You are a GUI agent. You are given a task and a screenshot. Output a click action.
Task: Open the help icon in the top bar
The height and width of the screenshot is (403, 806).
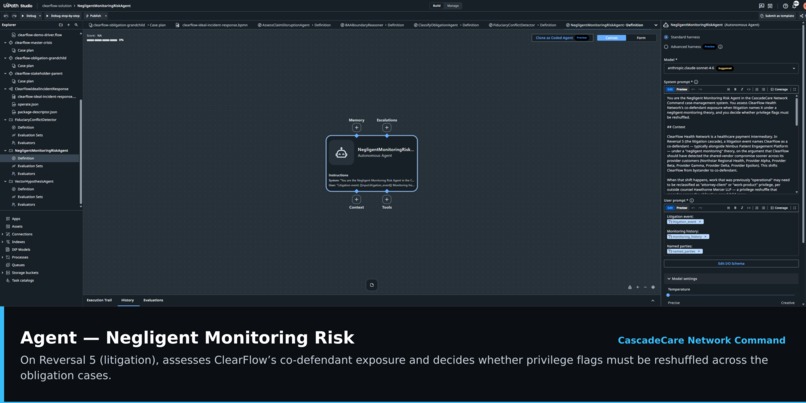coord(785,6)
